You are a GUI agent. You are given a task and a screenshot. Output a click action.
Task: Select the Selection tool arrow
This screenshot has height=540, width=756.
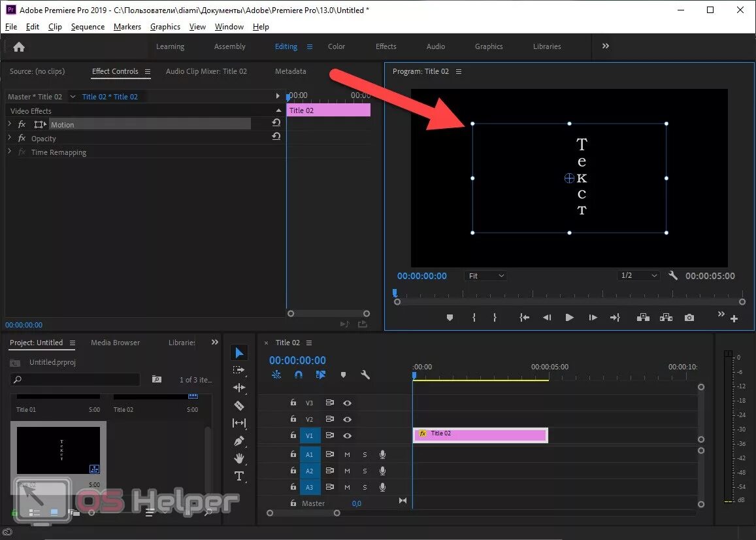(239, 353)
